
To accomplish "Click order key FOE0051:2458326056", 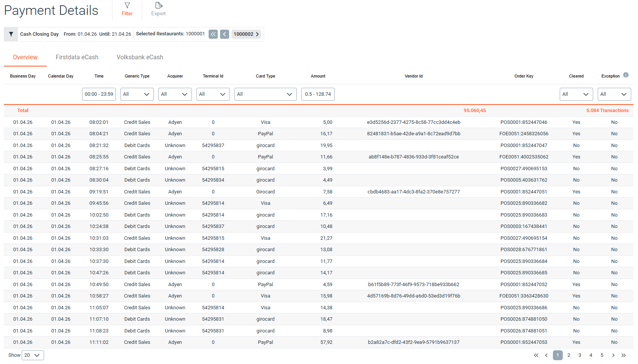I will pyautogui.click(x=524, y=134).
